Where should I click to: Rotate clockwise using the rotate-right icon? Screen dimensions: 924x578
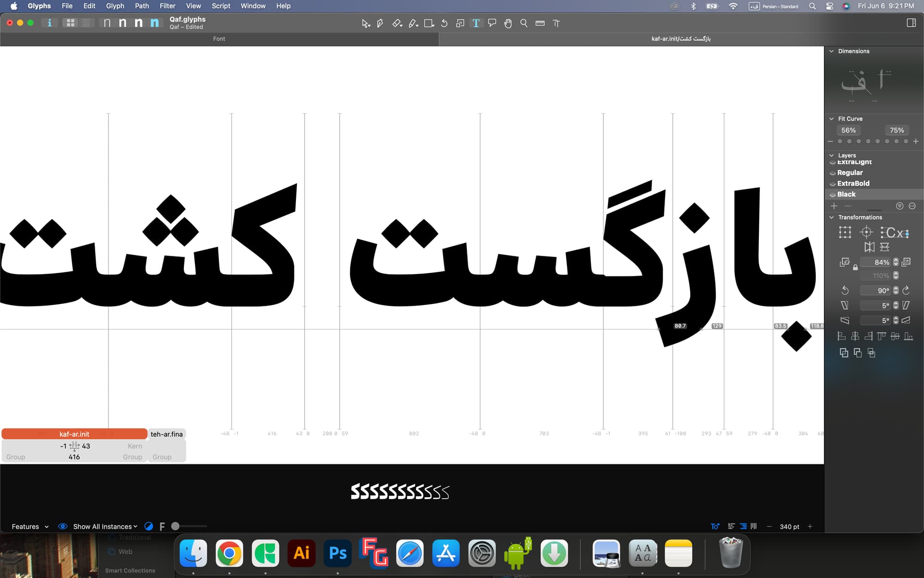[x=906, y=290]
